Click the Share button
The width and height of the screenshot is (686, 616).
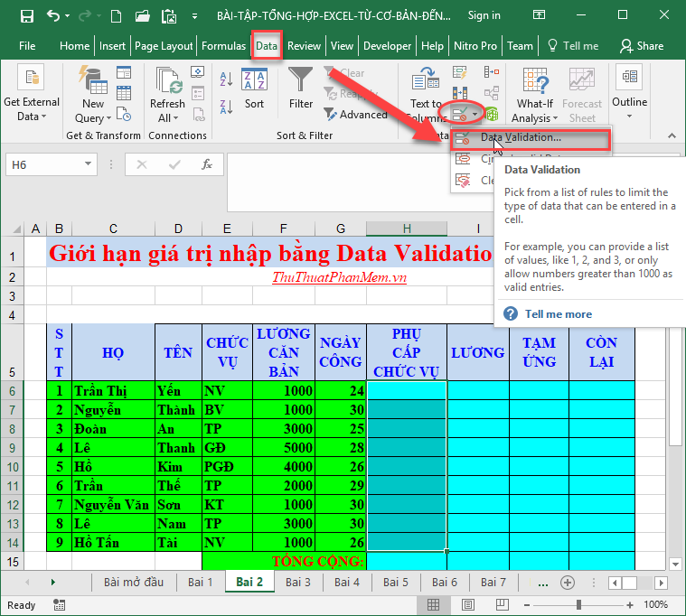(x=642, y=46)
